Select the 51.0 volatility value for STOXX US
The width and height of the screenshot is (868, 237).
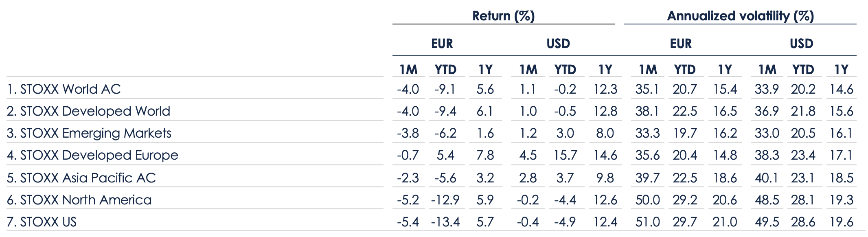[x=647, y=222]
